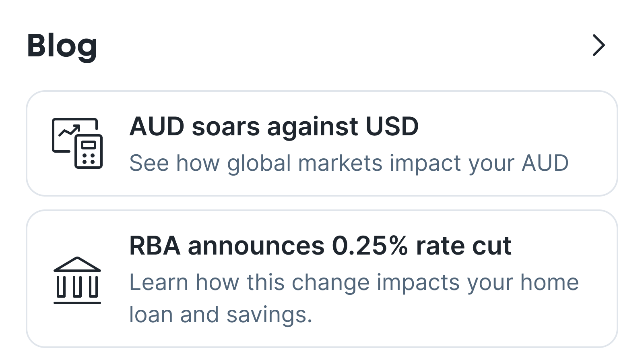Click '0.25%' in the RBA headline
Viewport: 644px width, 348px height.
click(369, 246)
